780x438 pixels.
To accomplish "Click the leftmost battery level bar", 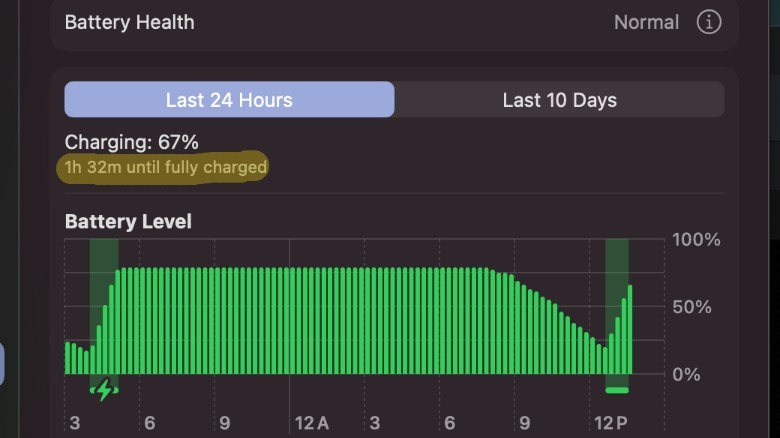I will [67, 358].
